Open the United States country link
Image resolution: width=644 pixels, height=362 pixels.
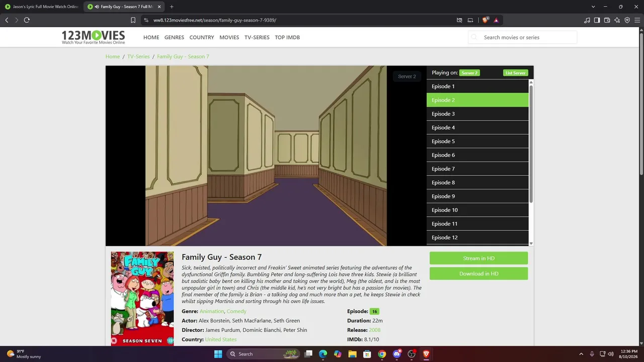click(x=221, y=339)
